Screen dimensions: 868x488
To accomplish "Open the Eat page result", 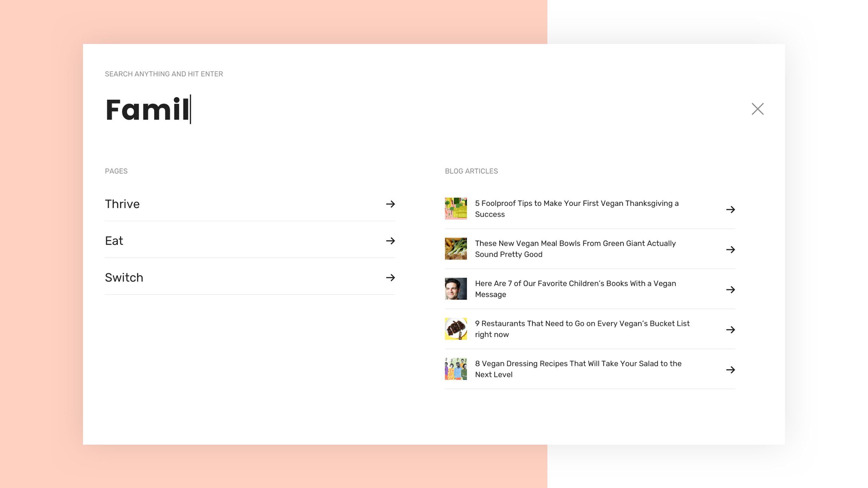I will tap(114, 241).
